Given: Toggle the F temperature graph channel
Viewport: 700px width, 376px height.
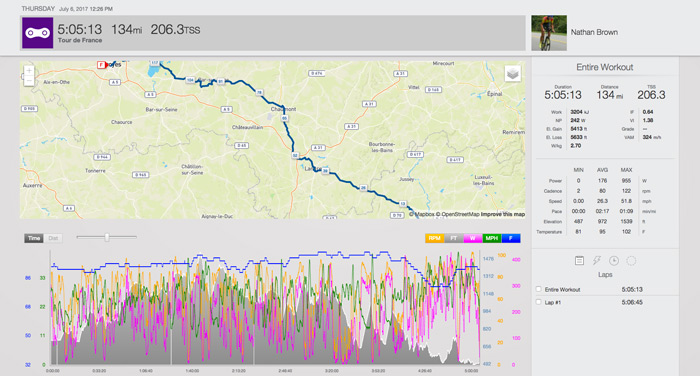Looking at the screenshot, I should click(511, 238).
